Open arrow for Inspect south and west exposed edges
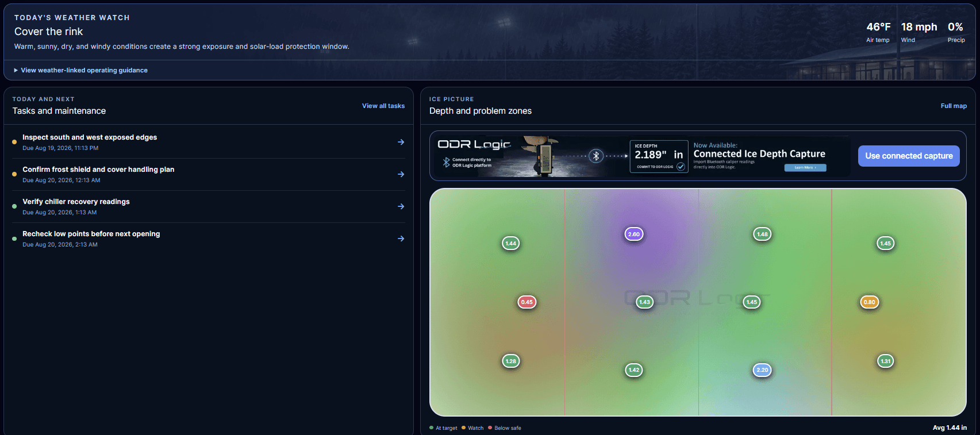This screenshot has height=435, width=980. (401, 142)
